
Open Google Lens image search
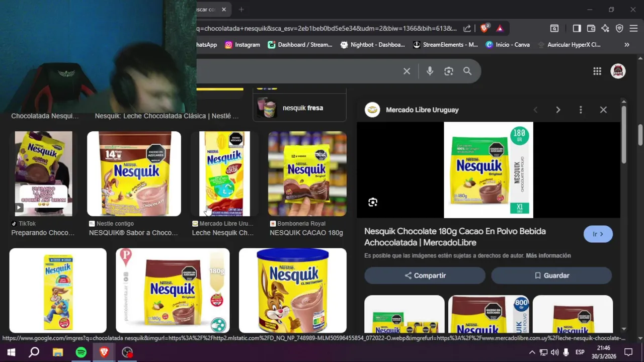pos(449,71)
